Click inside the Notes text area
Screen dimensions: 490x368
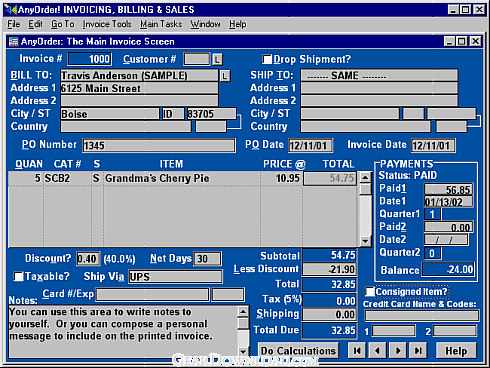pos(123,332)
